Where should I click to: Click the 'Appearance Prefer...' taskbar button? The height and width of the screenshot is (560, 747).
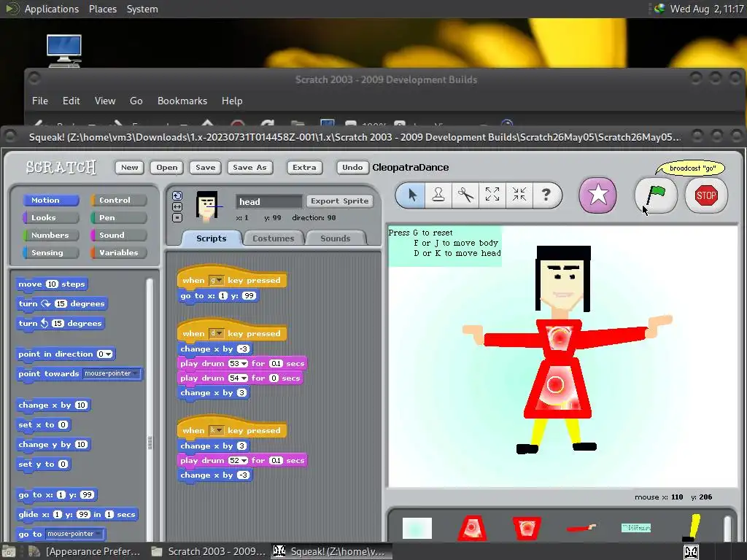[85, 551]
